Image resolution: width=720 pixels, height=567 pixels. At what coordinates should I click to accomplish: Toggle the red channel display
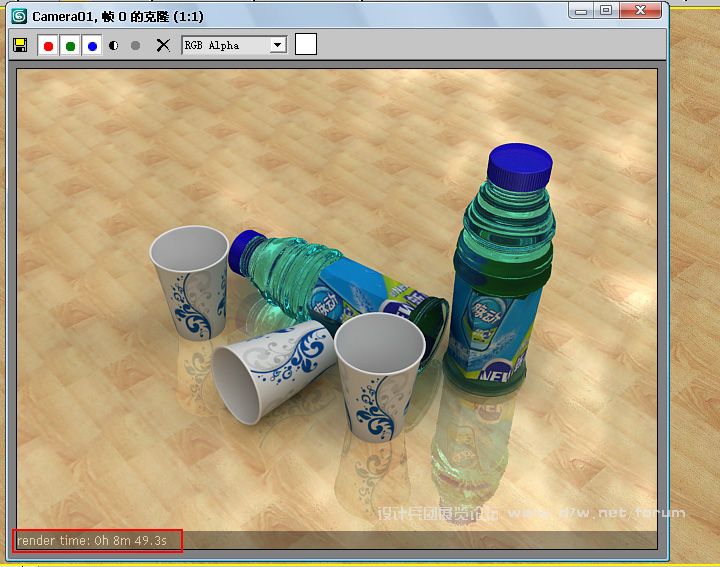[48, 45]
